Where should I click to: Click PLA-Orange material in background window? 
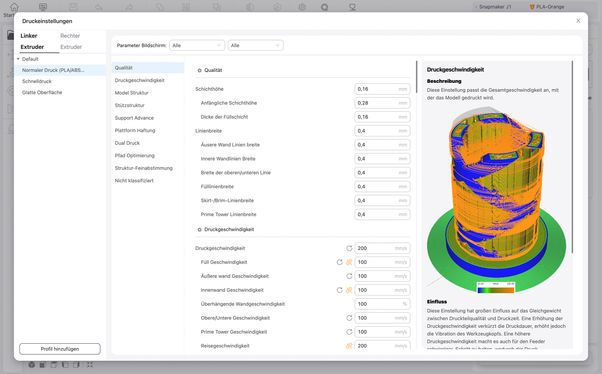click(x=547, y=7)
